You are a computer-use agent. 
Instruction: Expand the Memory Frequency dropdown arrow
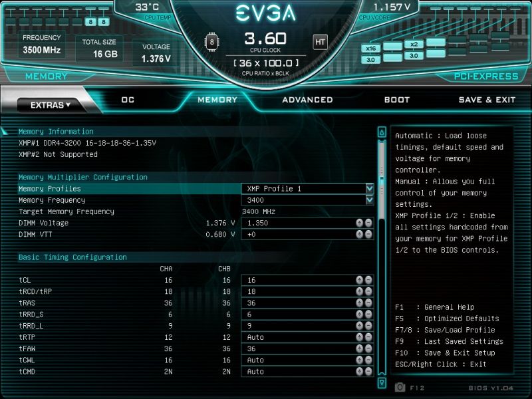click(x=370, y=200)
